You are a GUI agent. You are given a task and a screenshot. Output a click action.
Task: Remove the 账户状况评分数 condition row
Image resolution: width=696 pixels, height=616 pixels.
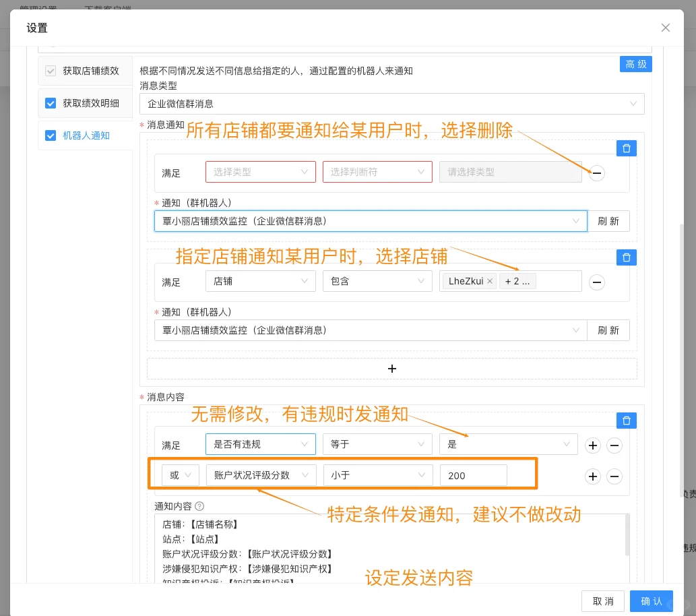614,476
